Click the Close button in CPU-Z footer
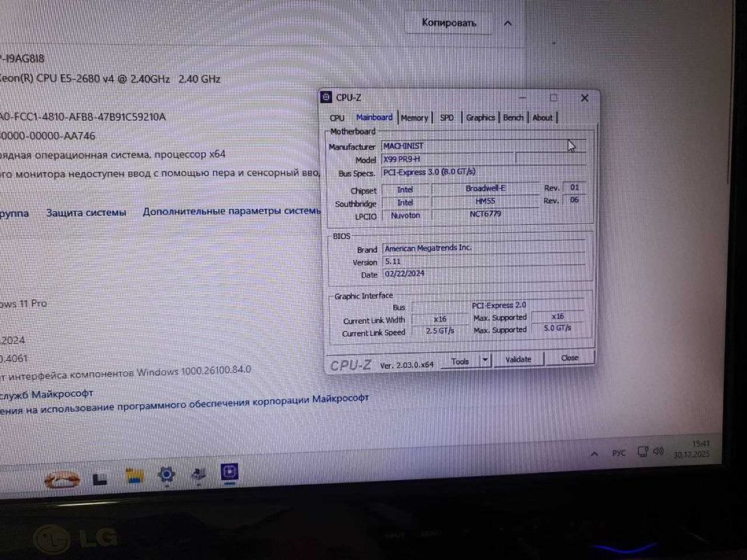Viewport: 747px width, 560px height. coord(569,358)
